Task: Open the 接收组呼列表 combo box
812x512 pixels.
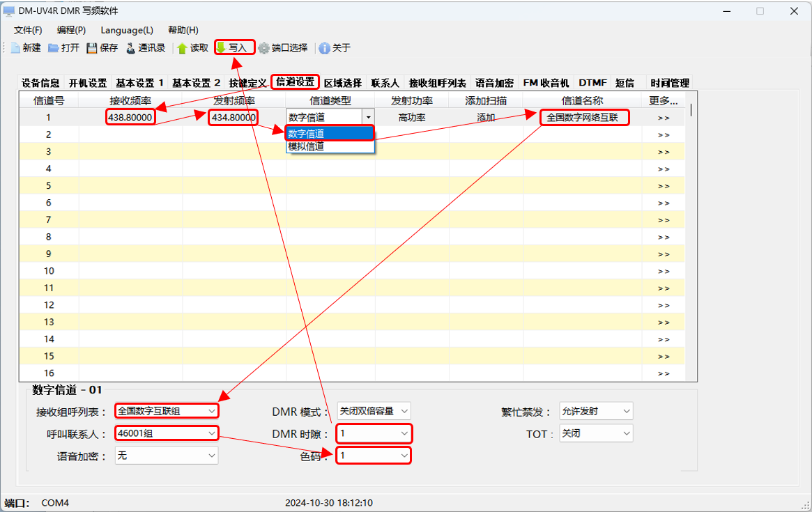Action: click(x=212, y=411)
